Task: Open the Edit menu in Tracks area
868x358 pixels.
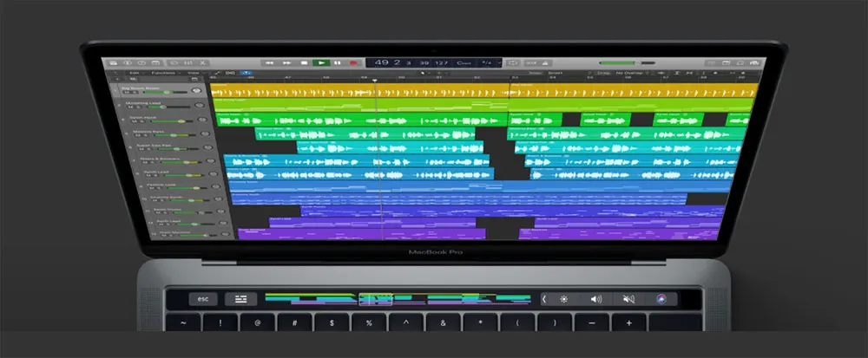Action: pyautogui.click(x=134, y=73)
